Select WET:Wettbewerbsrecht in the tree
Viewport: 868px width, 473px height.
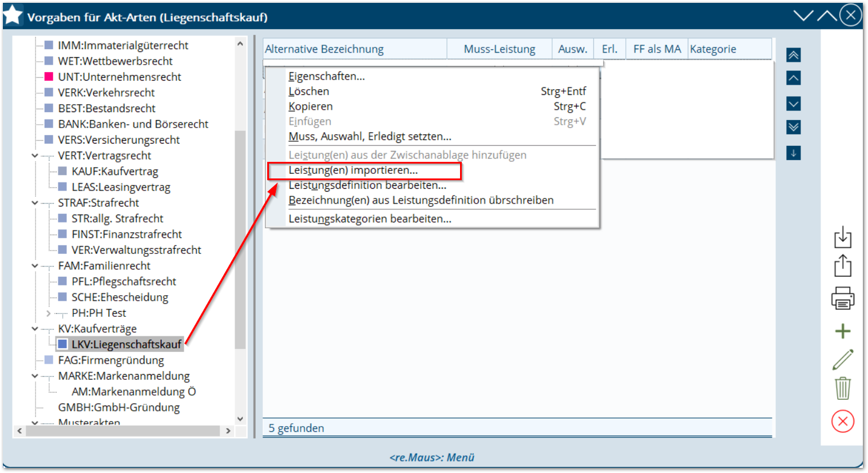115,61
